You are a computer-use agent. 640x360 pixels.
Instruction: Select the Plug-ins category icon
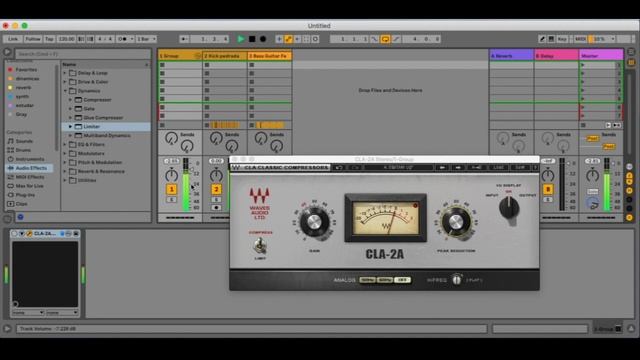point(11,195)
